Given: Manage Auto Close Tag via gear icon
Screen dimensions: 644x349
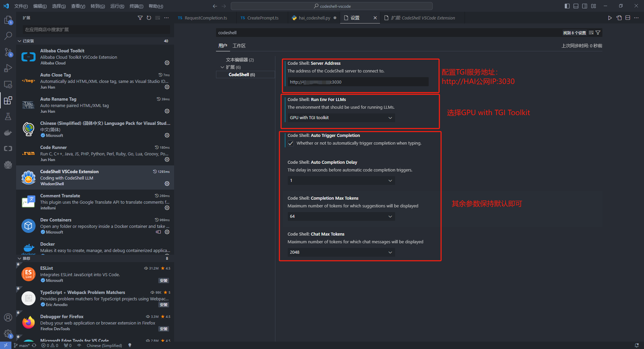Looking at the screenshot, I should [x=167, y=87].
